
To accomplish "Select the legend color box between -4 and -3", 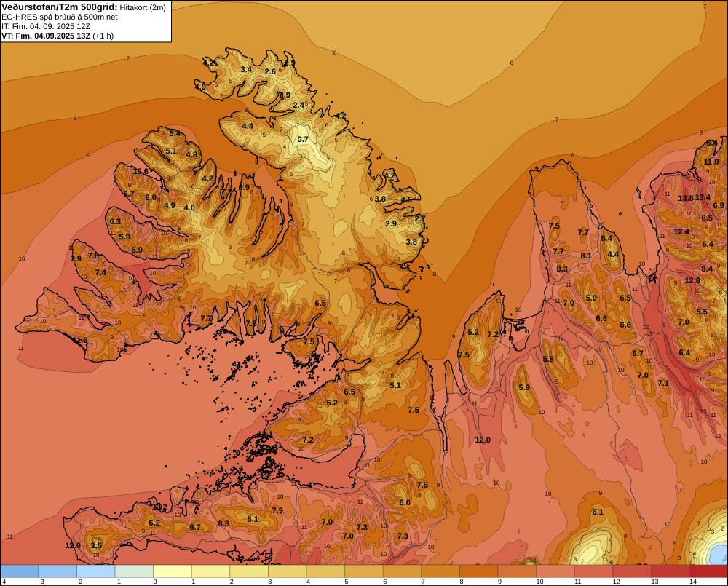I will point(20,571).
